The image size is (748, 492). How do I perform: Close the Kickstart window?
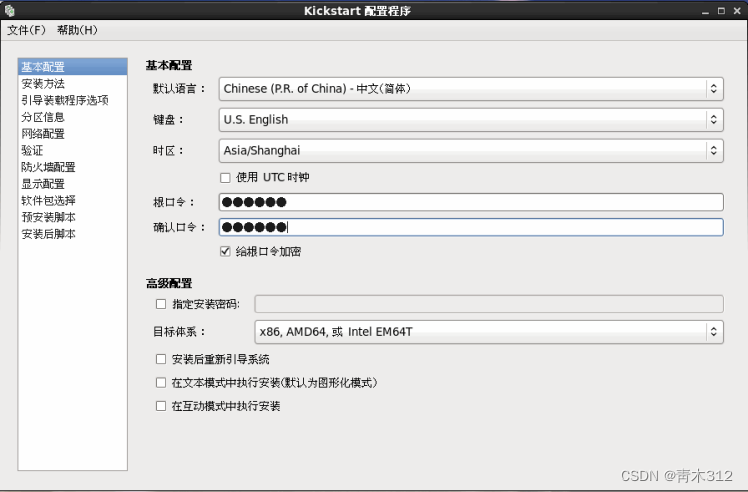(x=737, y=11)
